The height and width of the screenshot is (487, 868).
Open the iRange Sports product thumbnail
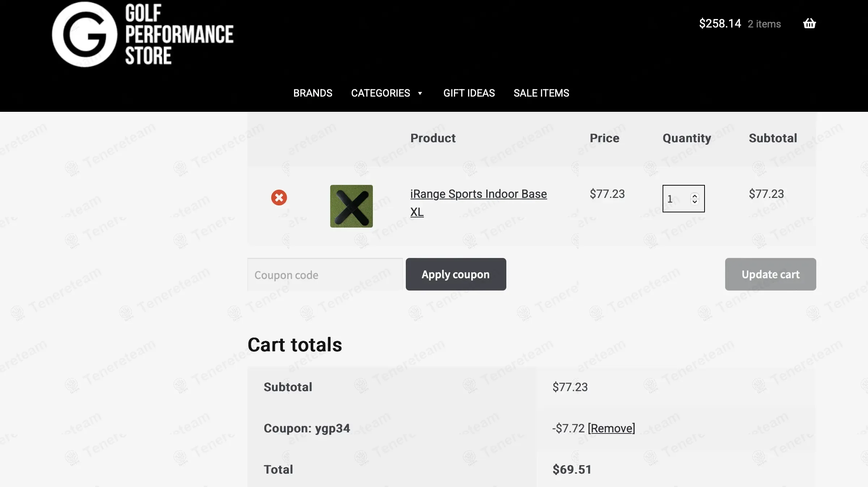pyautogui.click(x=351, y=206)
